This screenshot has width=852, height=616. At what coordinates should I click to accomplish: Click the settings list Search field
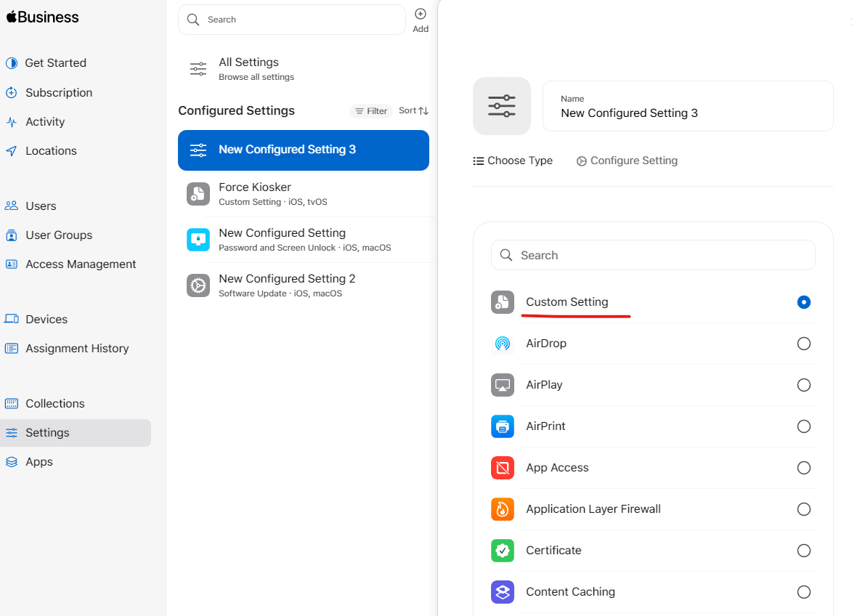point(292,20)
